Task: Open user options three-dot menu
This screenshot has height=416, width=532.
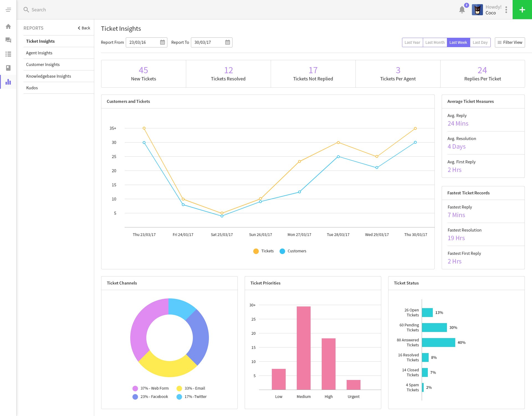Action: (x=506, y=10)
